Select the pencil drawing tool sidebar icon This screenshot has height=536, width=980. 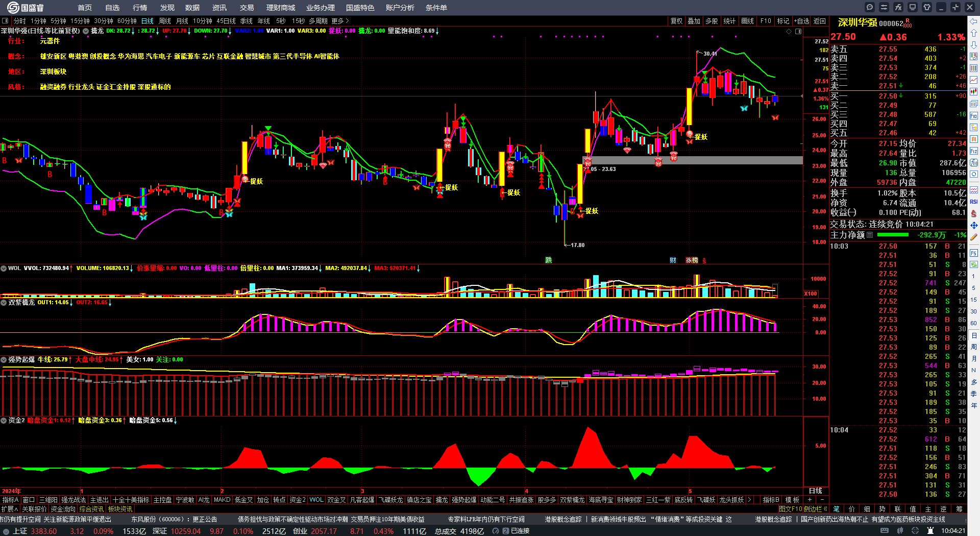pyautogui.click(x=974, y=237)
